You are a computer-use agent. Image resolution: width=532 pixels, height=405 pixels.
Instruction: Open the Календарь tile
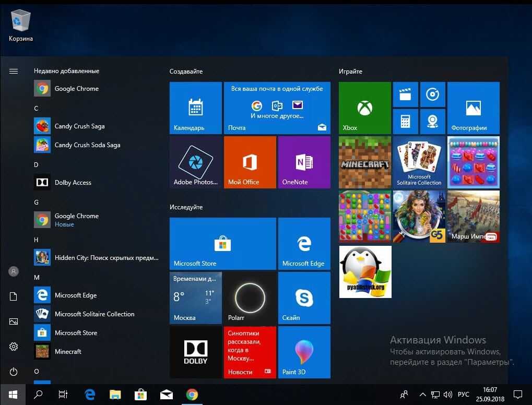click(x=195, y=108)
